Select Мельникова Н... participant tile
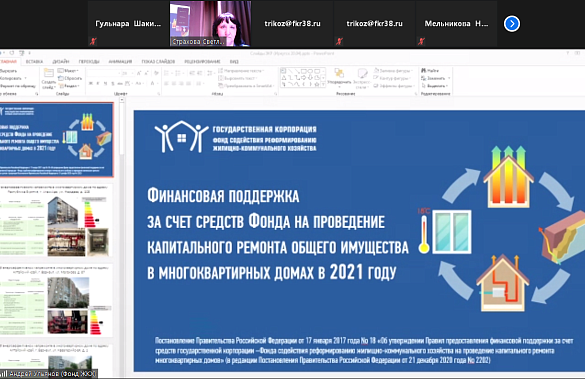This screenshot has width=585, height=379. coord(456,24)
